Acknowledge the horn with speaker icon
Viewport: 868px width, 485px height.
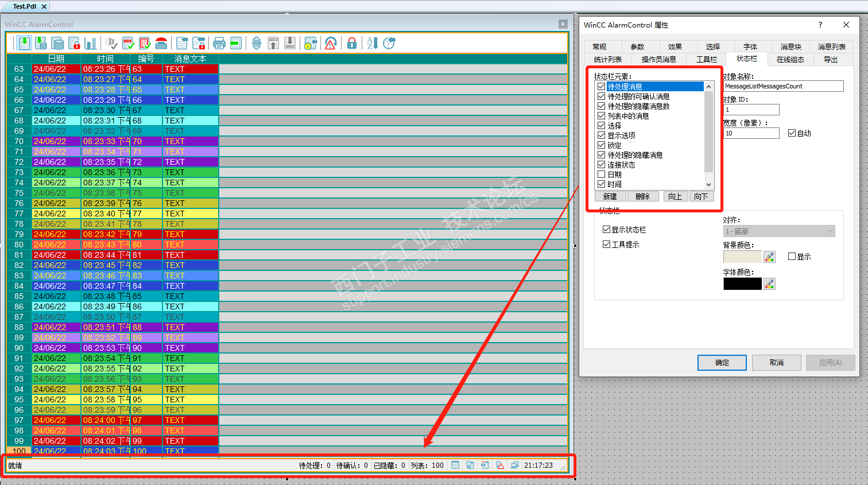click(x=111, y=43)
